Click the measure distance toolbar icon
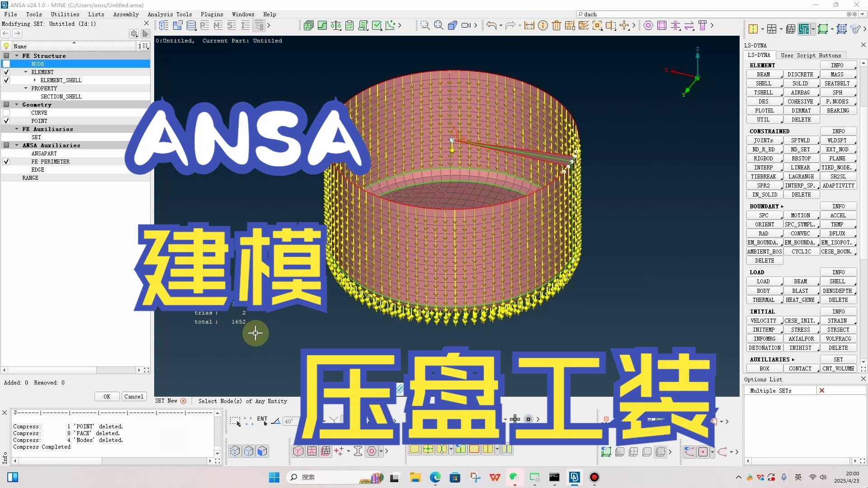 tap(529, 26)
